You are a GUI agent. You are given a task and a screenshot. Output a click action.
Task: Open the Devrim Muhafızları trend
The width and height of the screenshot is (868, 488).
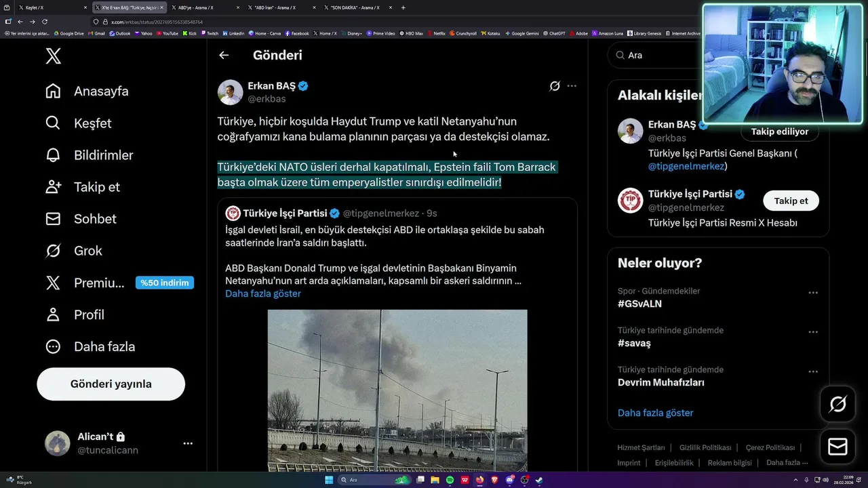661,382
